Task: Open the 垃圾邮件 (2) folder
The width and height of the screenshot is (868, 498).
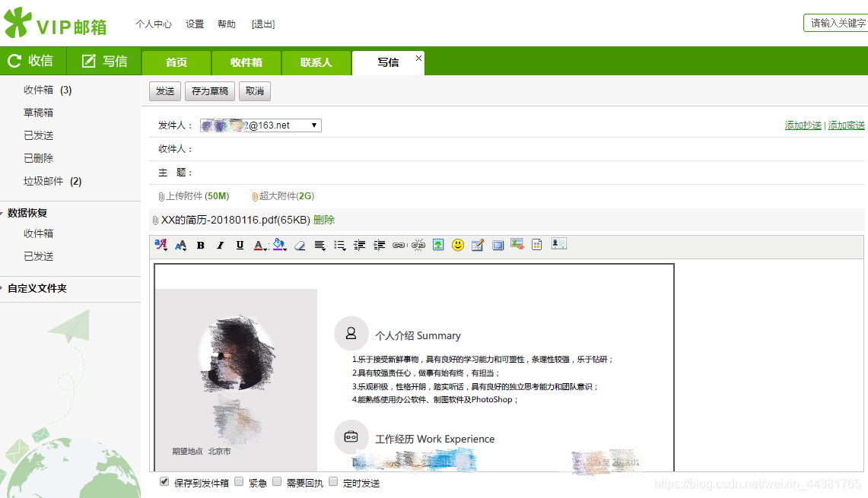Action: [x=52, y=182]
